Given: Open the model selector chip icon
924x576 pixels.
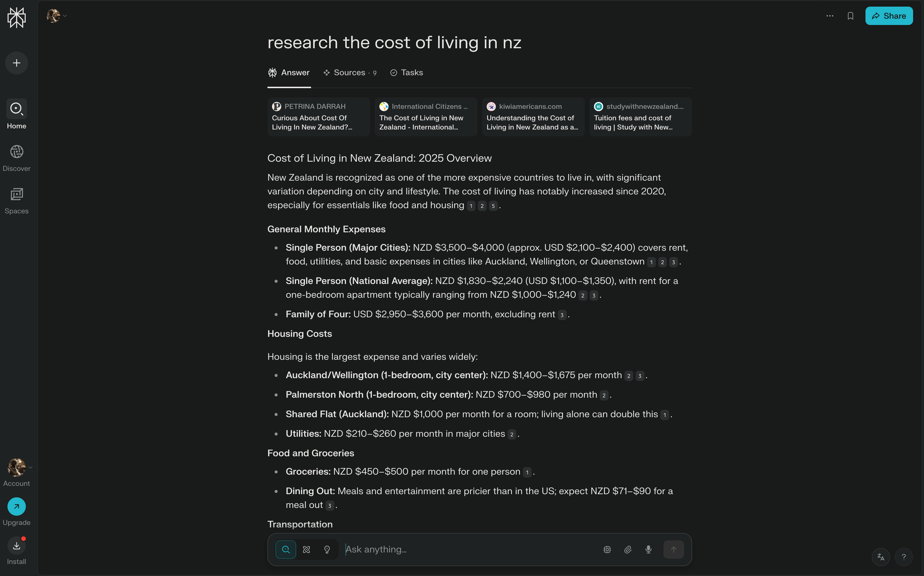Looking at the screenshot, I should point(607,549).
